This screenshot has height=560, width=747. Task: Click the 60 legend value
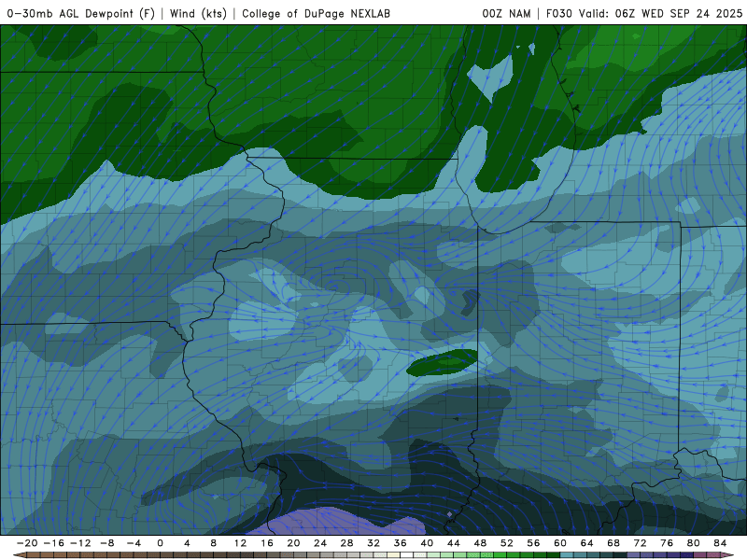560,543
